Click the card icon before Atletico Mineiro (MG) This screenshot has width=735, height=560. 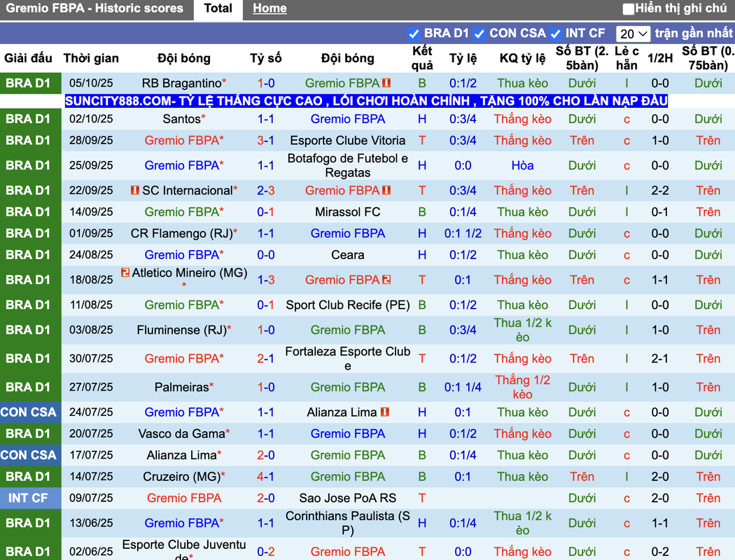(125, 272)
